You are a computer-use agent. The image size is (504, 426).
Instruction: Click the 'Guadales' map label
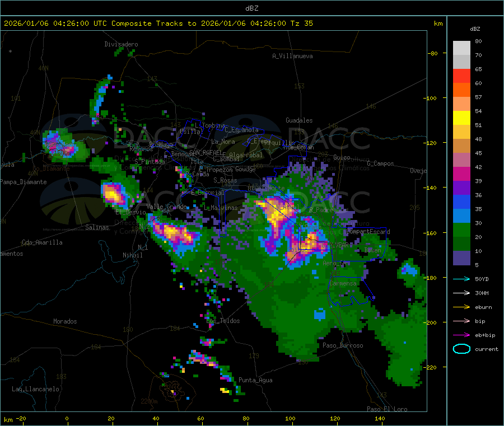tap(299, 120)
